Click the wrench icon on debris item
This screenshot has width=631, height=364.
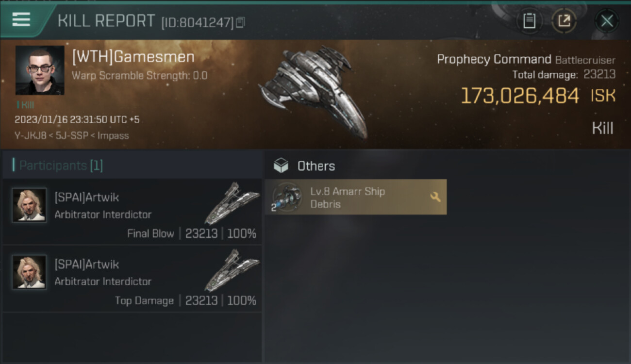[x=435, y=197]
